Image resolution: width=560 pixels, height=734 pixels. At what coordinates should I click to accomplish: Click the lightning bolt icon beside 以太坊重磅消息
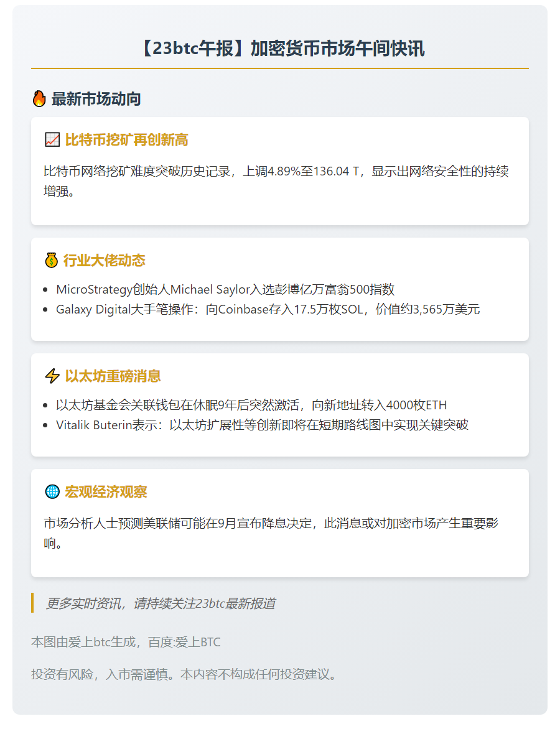[52, 376]
